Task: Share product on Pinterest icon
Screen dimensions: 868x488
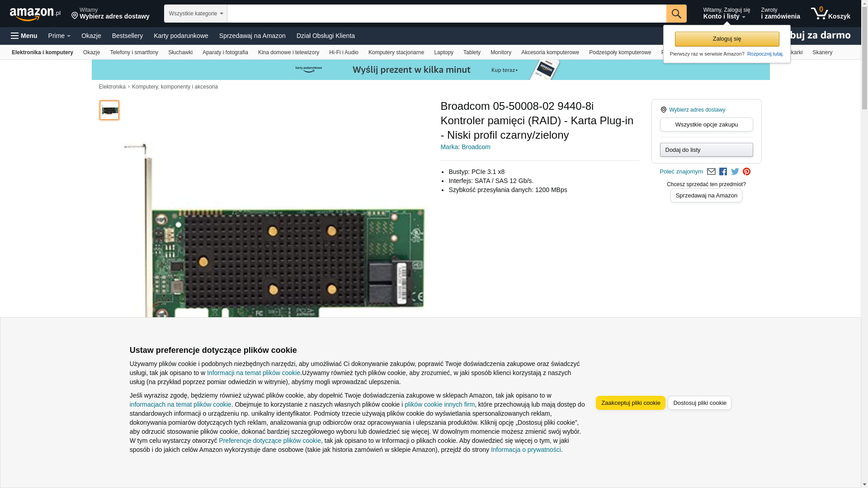Action: (746, 172)
